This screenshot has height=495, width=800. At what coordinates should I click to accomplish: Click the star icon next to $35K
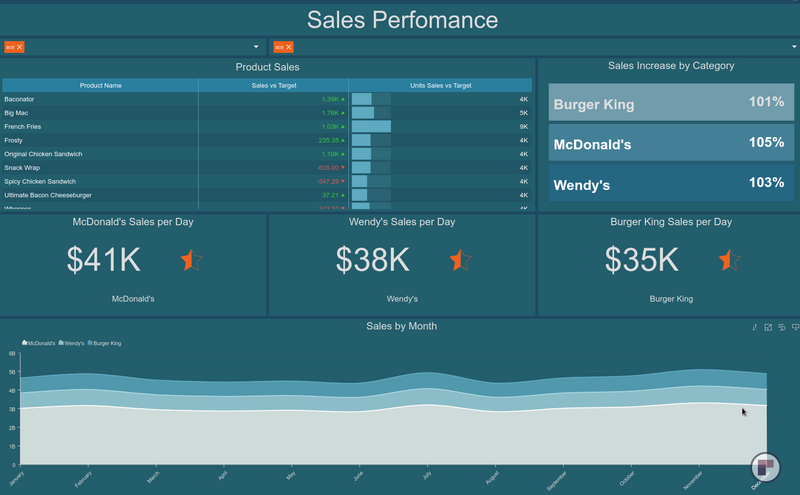(730, 261)
